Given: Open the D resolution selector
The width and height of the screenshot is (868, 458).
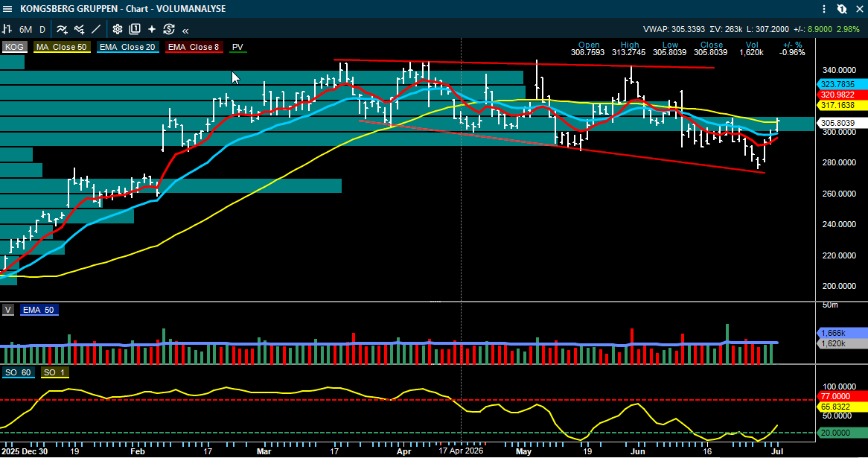Looking at the screenshot, I should 42,29.
